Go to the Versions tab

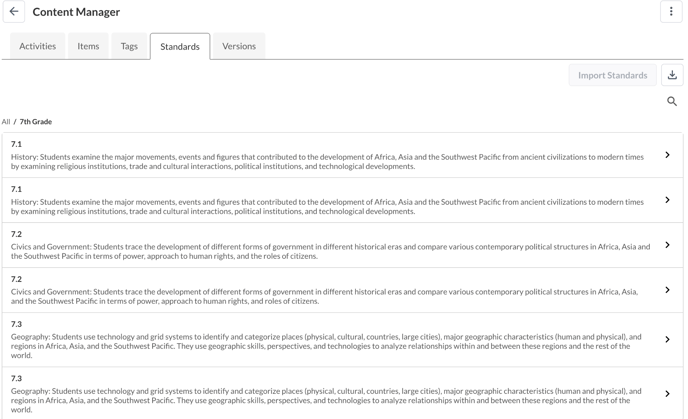click(239, 46)
